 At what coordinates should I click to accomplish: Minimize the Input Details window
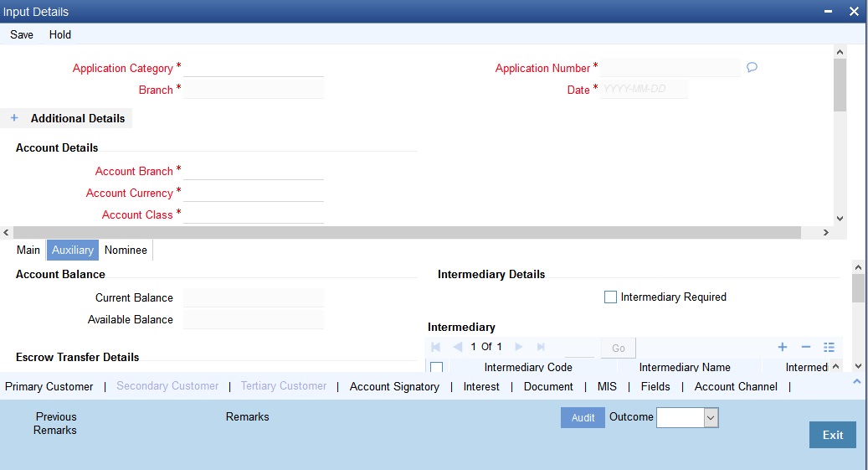click(x=828, y=12)
